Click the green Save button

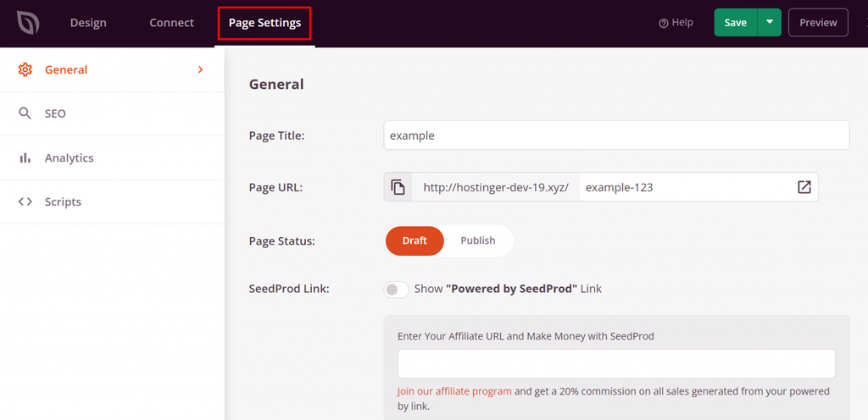click(x=735, y=23)
